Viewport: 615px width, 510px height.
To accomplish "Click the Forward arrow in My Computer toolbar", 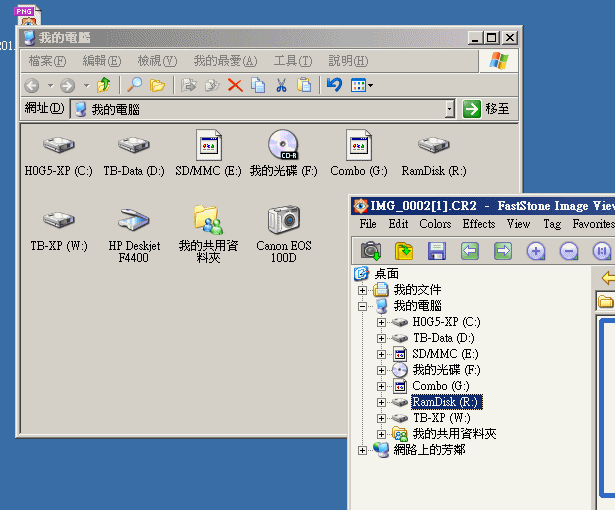I will (x=67, y=85).
